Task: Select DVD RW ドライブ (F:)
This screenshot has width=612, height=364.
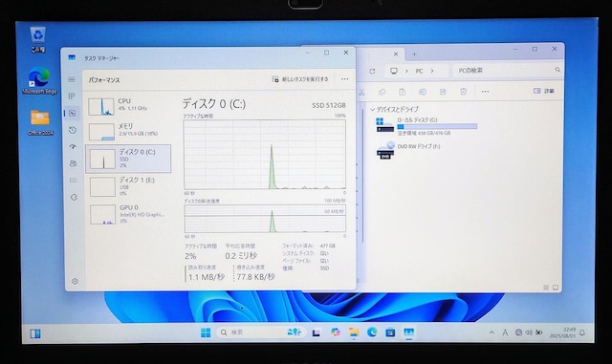Action: click(408, 150)
